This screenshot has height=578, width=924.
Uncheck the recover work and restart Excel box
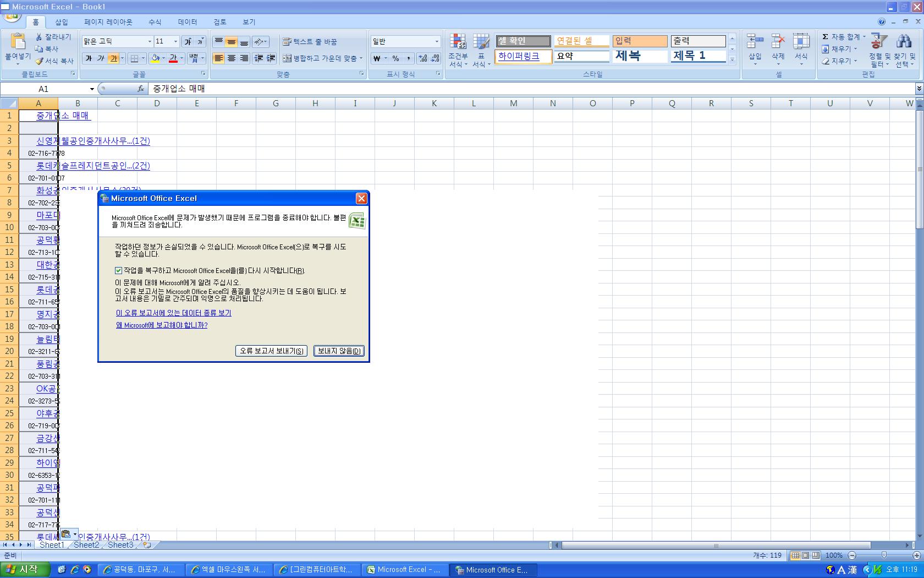pos(118,270)
